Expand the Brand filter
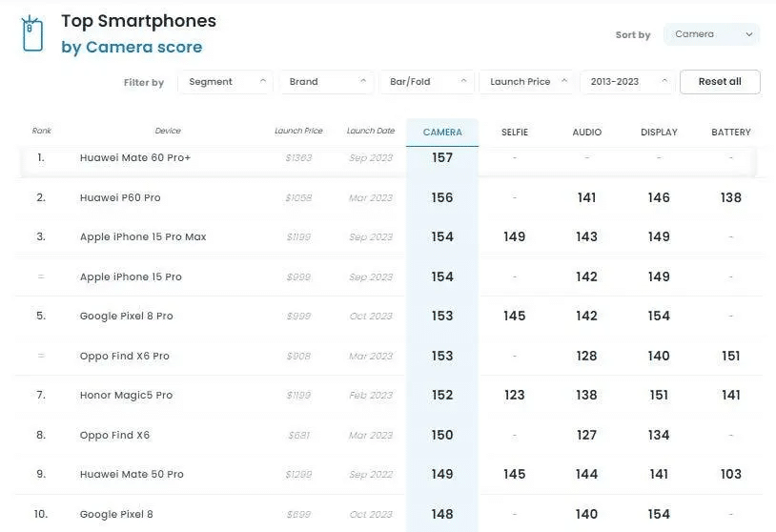 point(326,82)
